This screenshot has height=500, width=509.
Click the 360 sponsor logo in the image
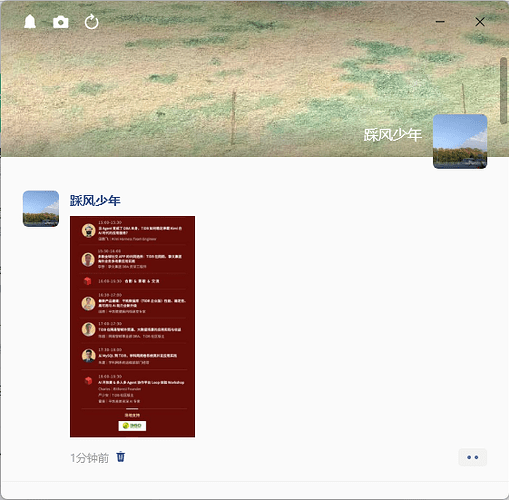pyautogui.click(x=132, y=426)
